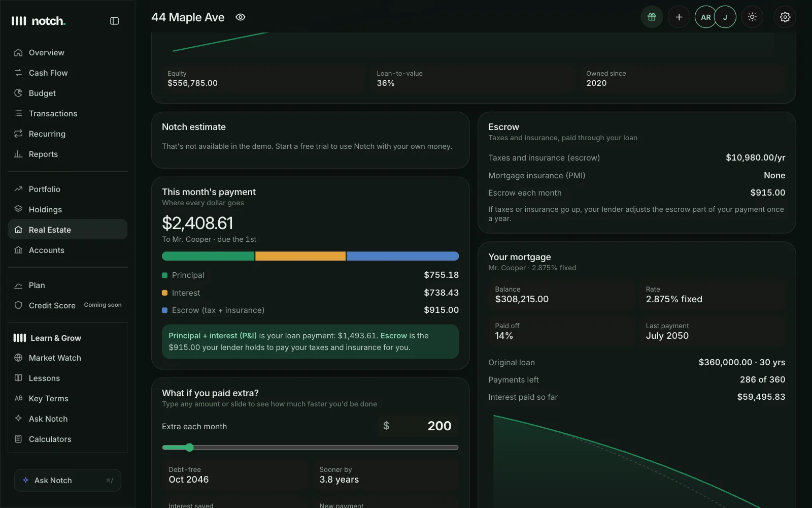The image size is (812, 508).
Task: Click the Credit Score shield icon
Action: [x=18, y=305]
